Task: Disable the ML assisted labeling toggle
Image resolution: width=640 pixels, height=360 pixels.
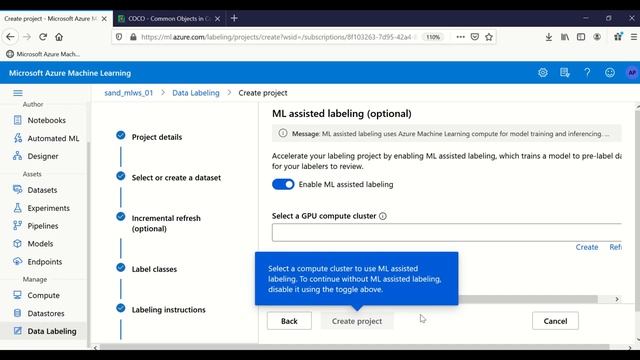Action: pos(283,184)
